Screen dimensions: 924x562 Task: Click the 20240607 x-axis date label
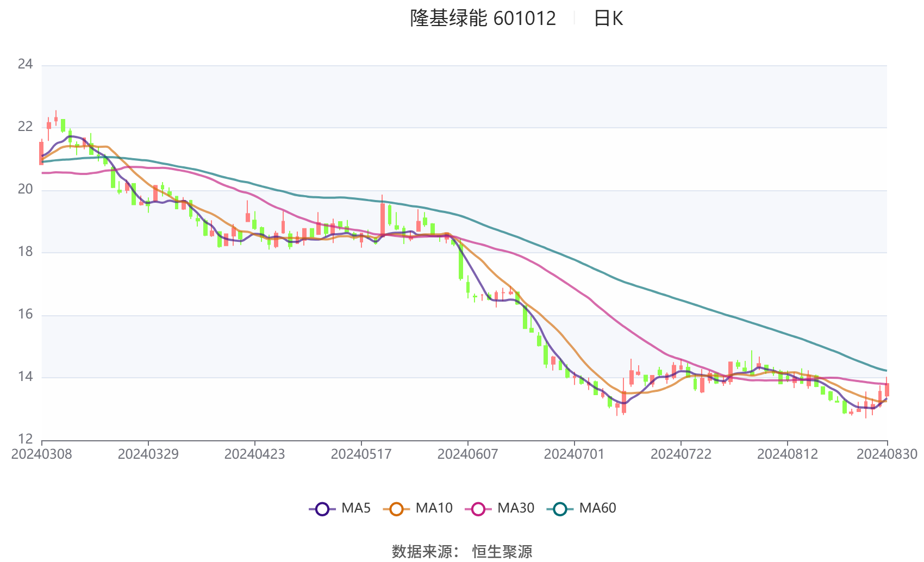pos(467,454)
